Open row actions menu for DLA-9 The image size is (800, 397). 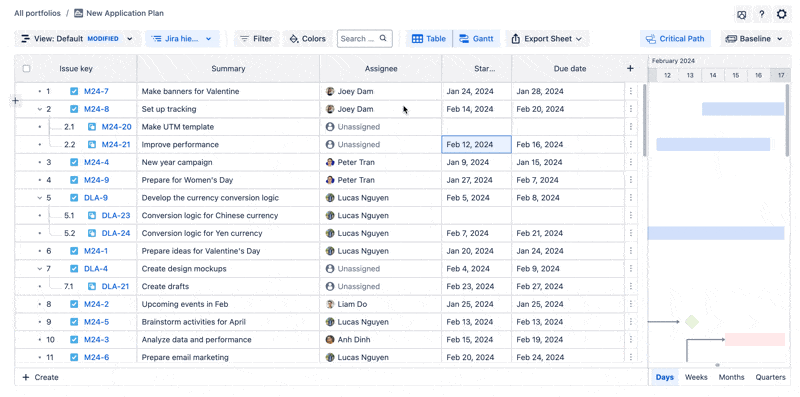(631, 197)
